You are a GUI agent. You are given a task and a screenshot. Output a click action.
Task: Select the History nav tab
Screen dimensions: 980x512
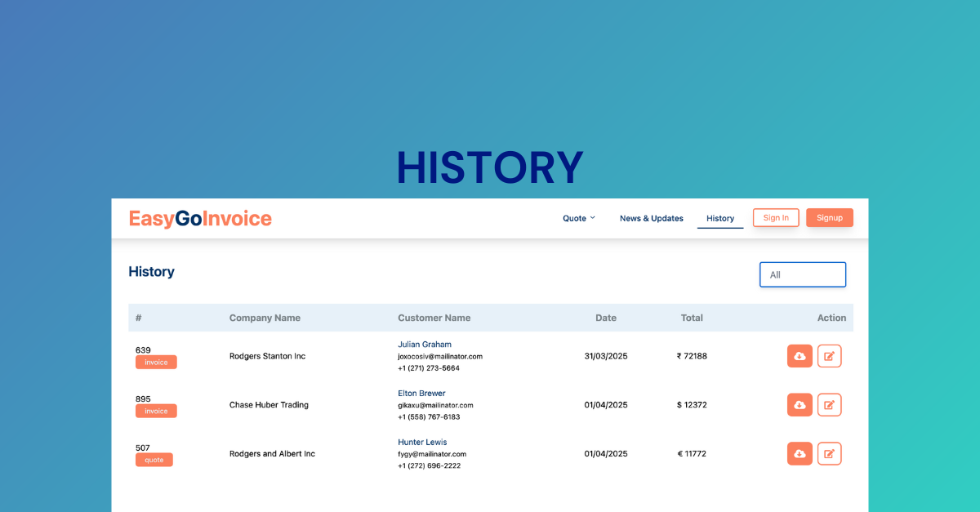[x=719, y=218]
